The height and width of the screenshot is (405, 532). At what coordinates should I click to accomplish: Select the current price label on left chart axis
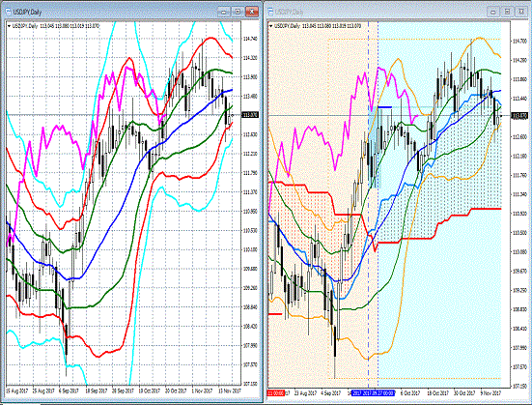point(250,115)
